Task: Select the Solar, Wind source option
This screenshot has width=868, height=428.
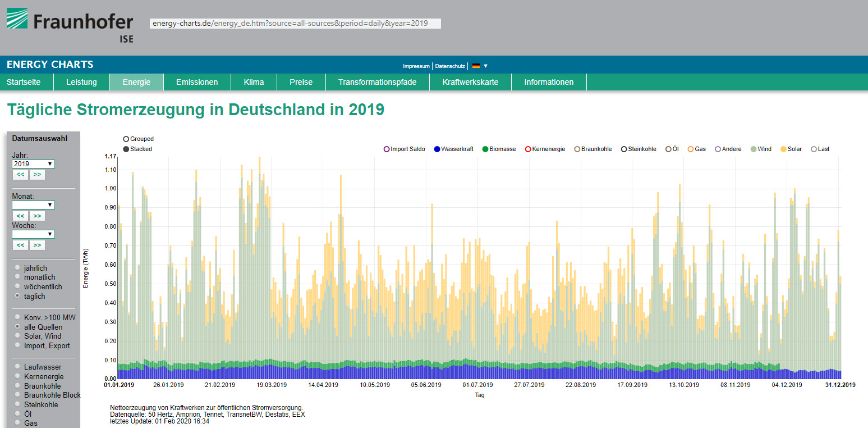Action: (x=19, y=336)
